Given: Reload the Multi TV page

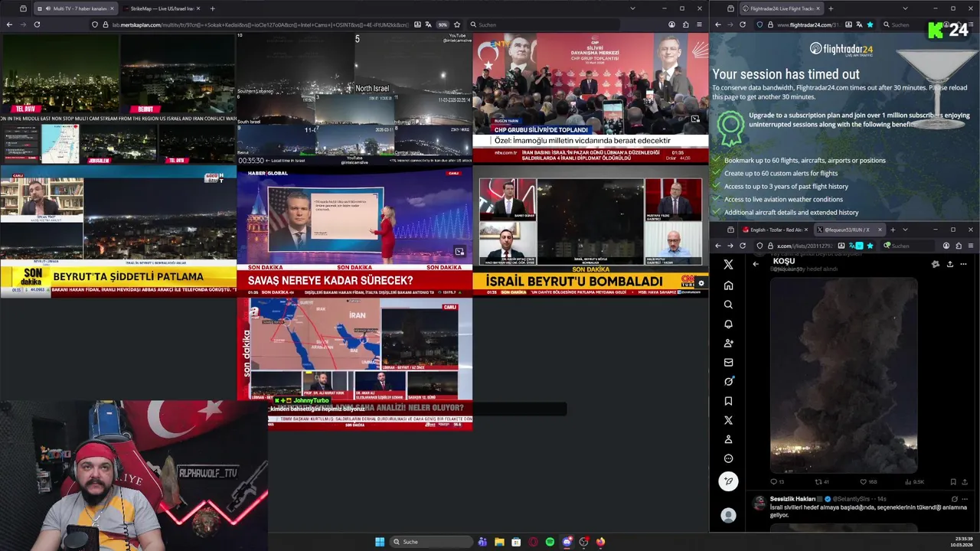Looking at the screenshot, I should [x=37, y=24].
